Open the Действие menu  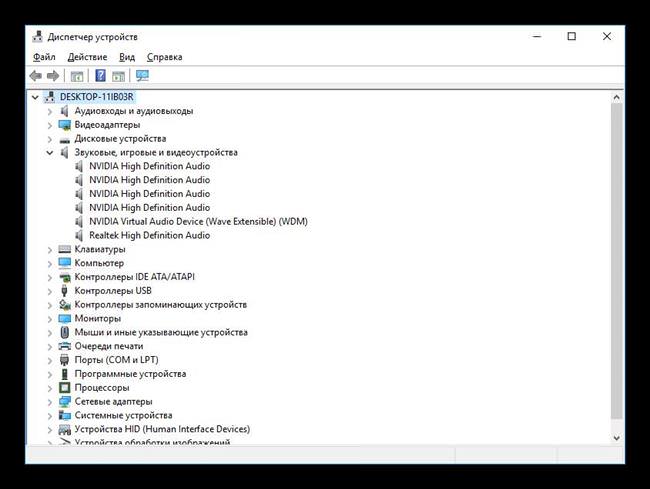(87, 57)
